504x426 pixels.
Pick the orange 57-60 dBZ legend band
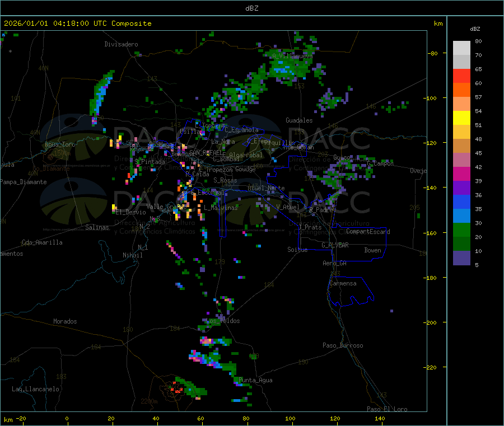point(461,90)
